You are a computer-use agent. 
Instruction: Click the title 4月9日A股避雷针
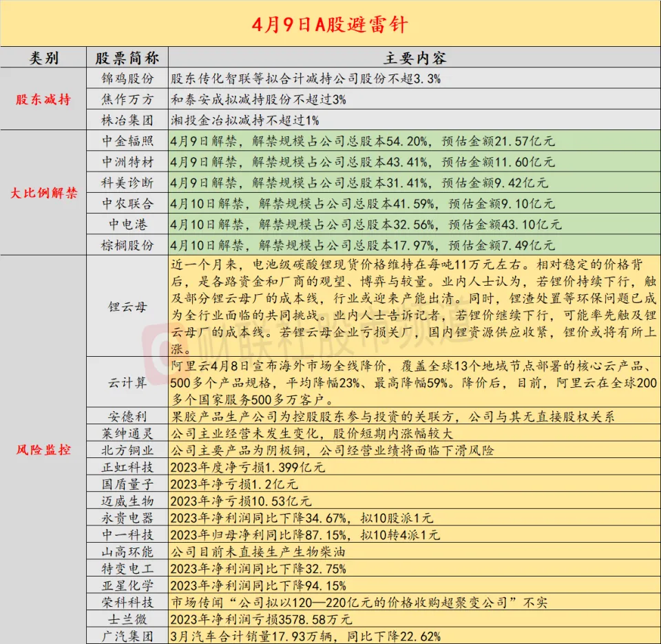[330, 25]
